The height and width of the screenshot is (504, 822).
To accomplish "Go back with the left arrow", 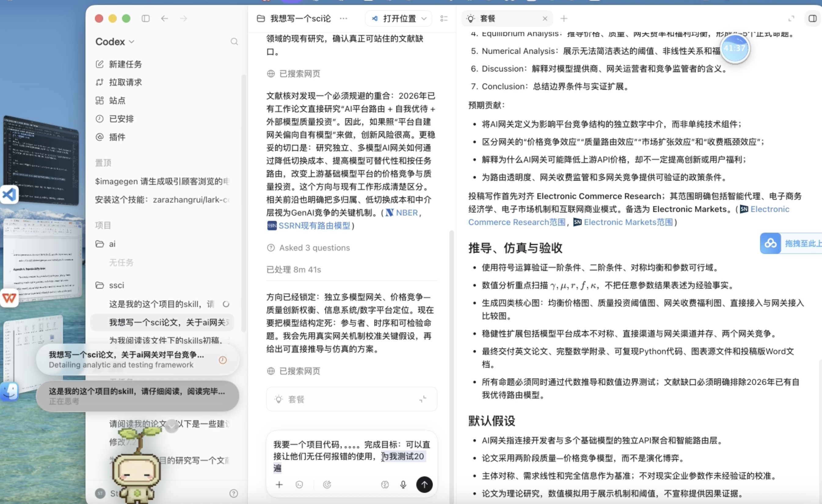I will pos(165,18).
